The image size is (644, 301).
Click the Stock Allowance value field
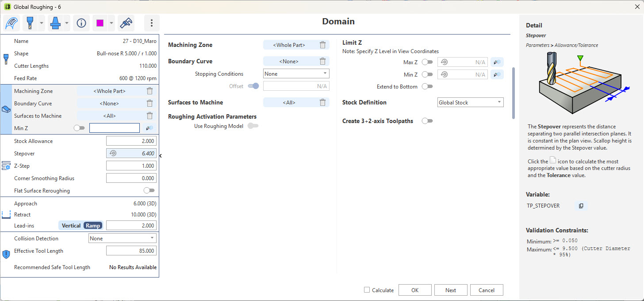pyautogui.click(x=131, y=141)
